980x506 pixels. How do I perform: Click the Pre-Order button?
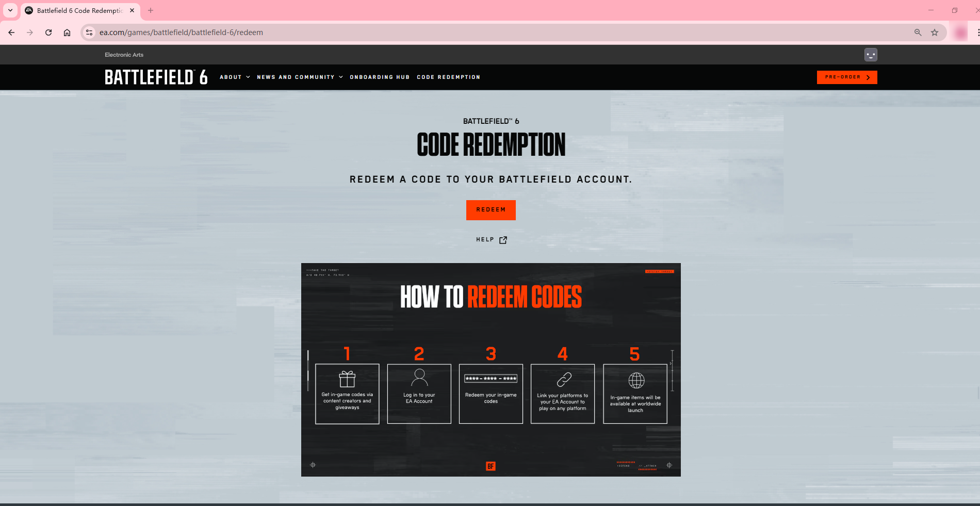pyautogui.click(x=846, y=77)
